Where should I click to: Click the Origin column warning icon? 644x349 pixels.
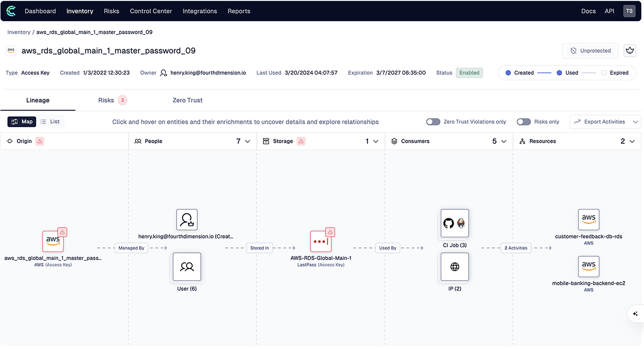coord(40,141)
